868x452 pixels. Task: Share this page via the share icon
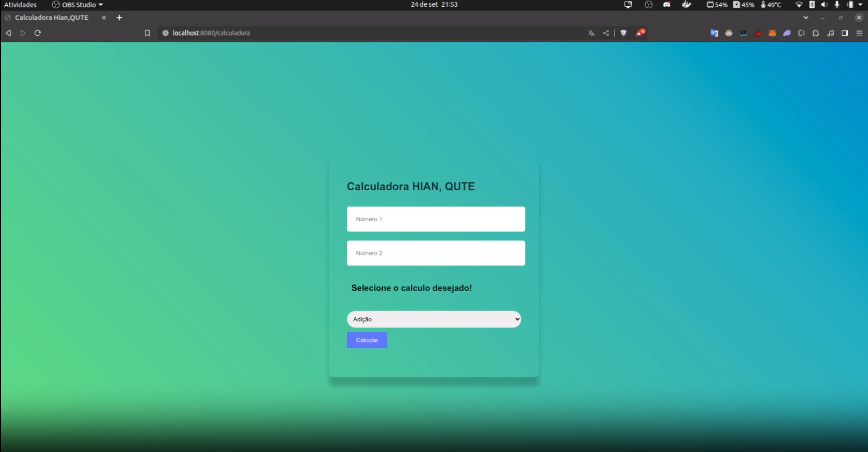(x=606, y=33)
